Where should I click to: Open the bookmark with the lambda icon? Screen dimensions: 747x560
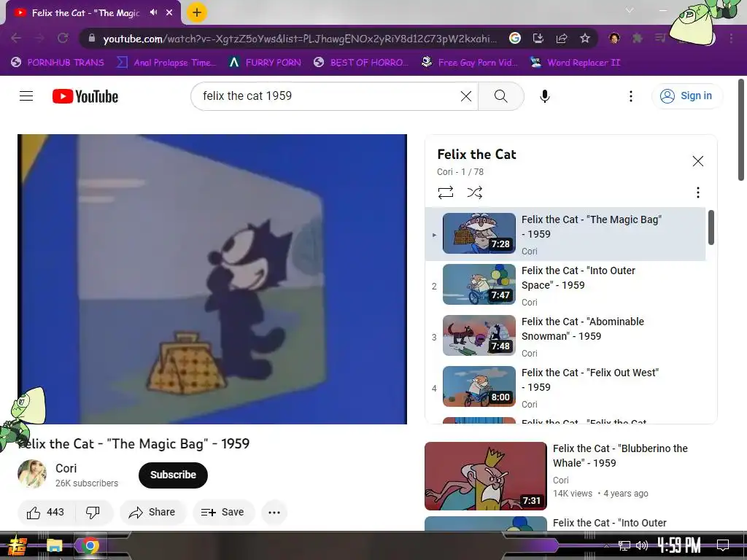pyautogui.click(x=265, y=63)
